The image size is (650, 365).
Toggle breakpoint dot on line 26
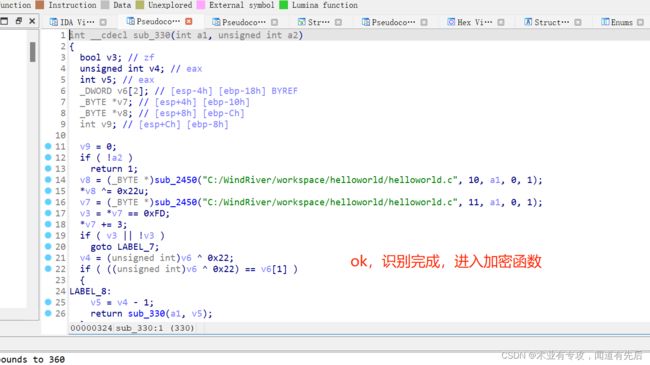click(48, 313)
